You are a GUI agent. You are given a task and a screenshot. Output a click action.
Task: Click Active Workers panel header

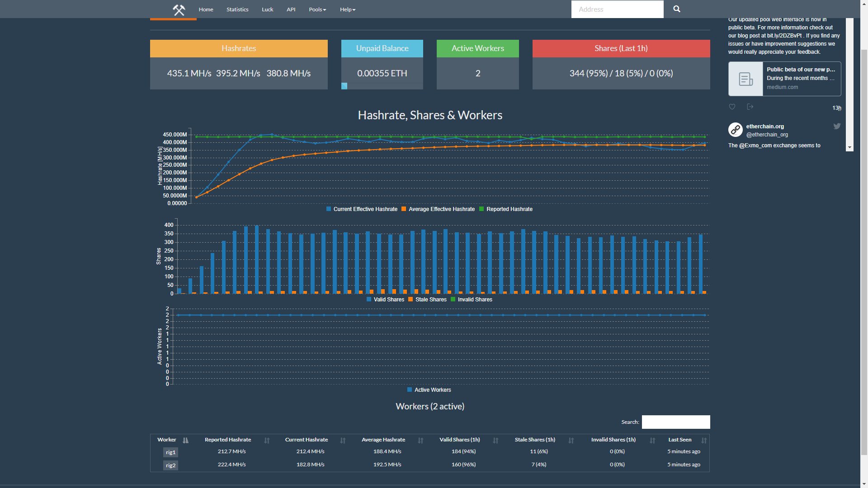[x=478, y=48]
